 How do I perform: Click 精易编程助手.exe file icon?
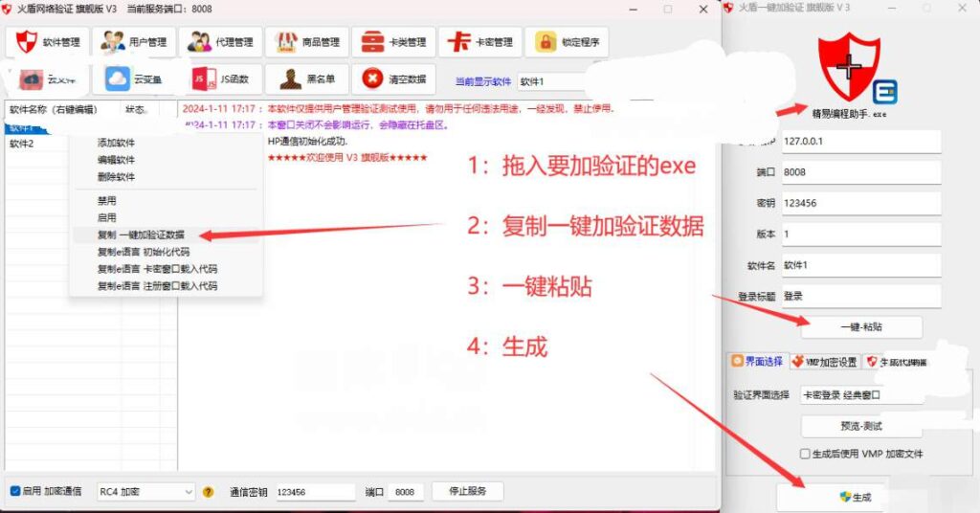pos(883,93)
